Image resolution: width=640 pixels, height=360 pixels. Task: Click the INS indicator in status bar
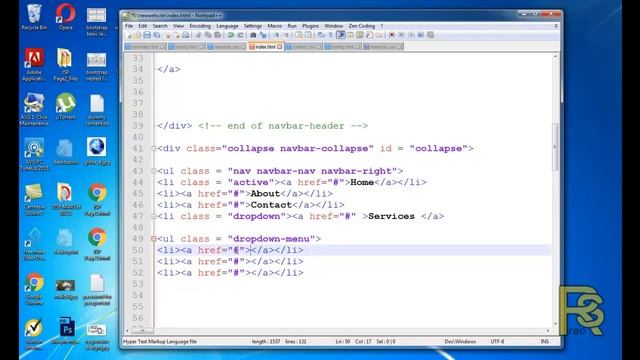click(544, 342)
